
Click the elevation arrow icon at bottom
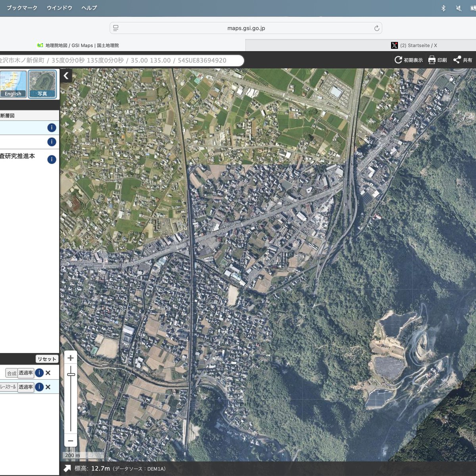[67, 468]
